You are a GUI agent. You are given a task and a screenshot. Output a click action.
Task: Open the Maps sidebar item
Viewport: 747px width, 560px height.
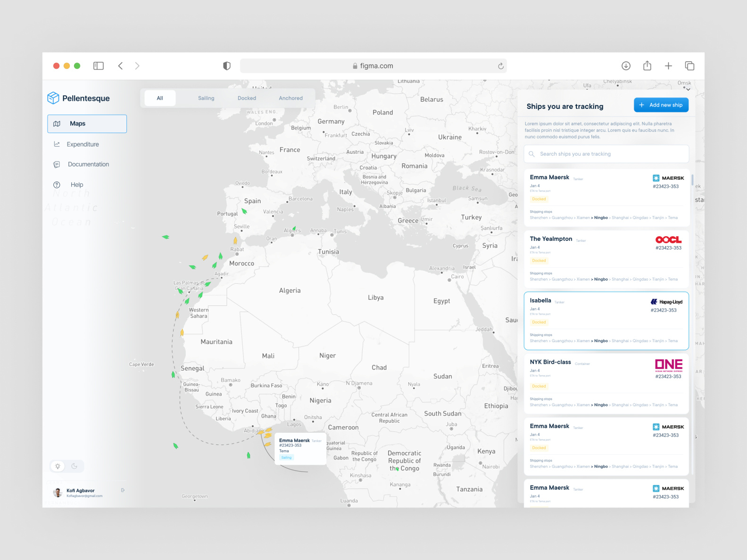87,124
